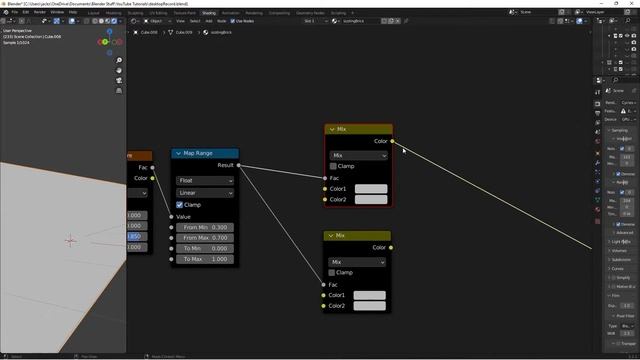Click the Result output socket on Map Range
This screenshot has width=640, height=360.
pos(239,165)
